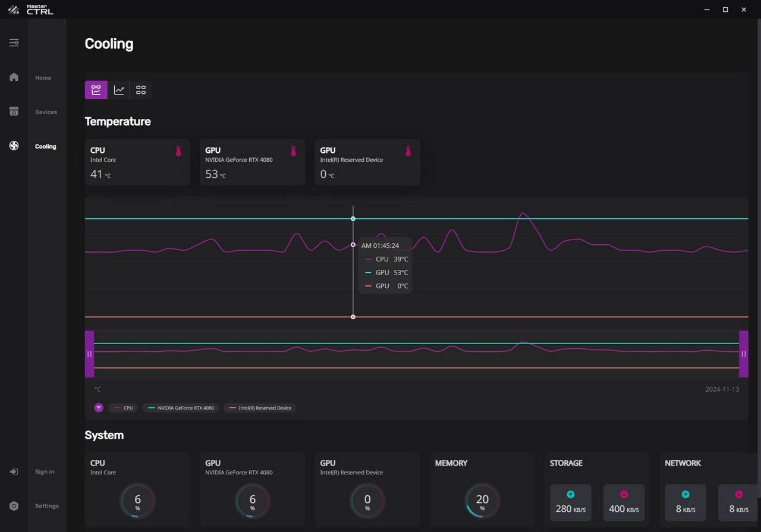This screenshot has width=761, height=532.
Task: Click the GPU 53°C tooltip row
Action: pyautogui.click(x=386, y=272)
